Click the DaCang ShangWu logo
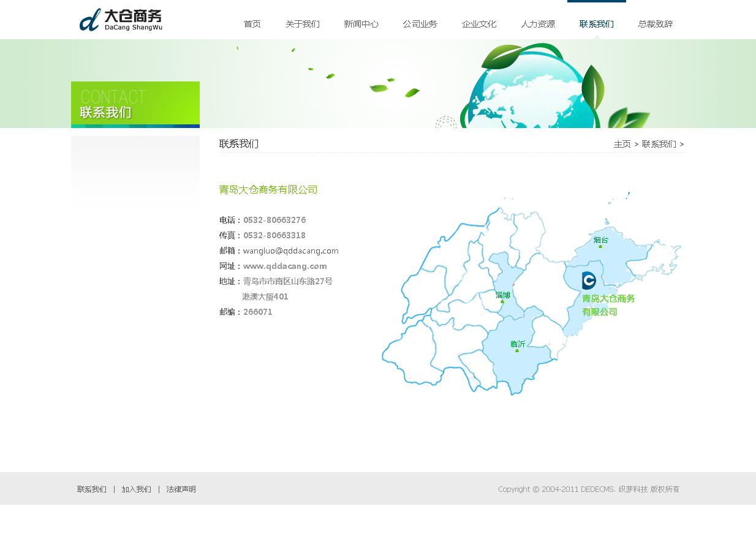 [121, 20]
